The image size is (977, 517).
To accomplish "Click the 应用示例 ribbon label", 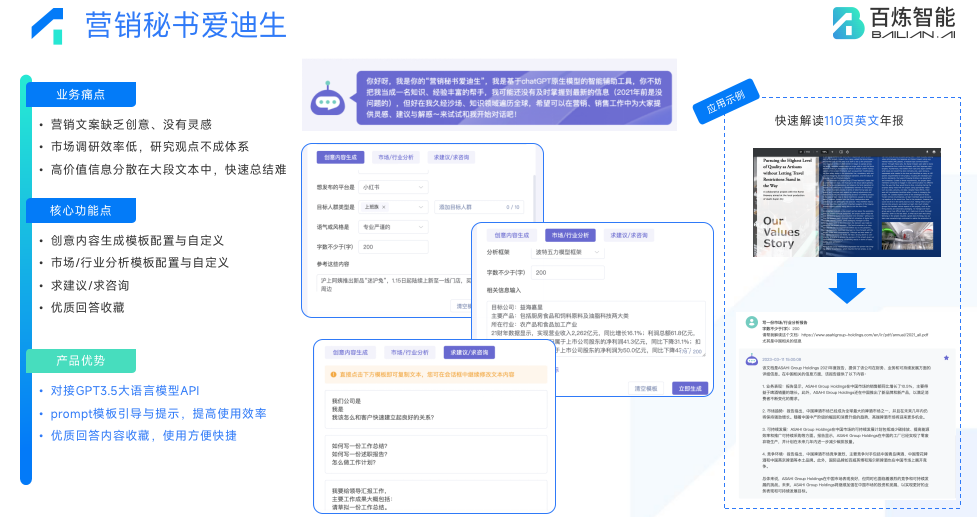I will pos(726,101).
